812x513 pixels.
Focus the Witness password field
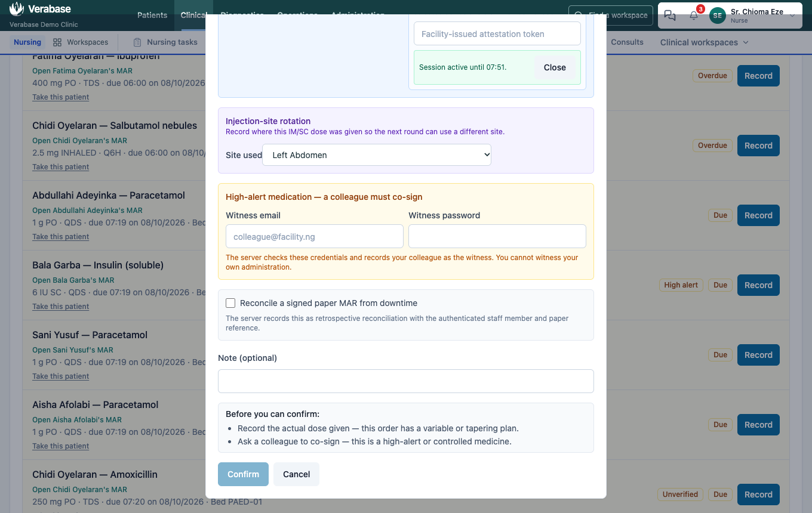click(x=497, y=236)
